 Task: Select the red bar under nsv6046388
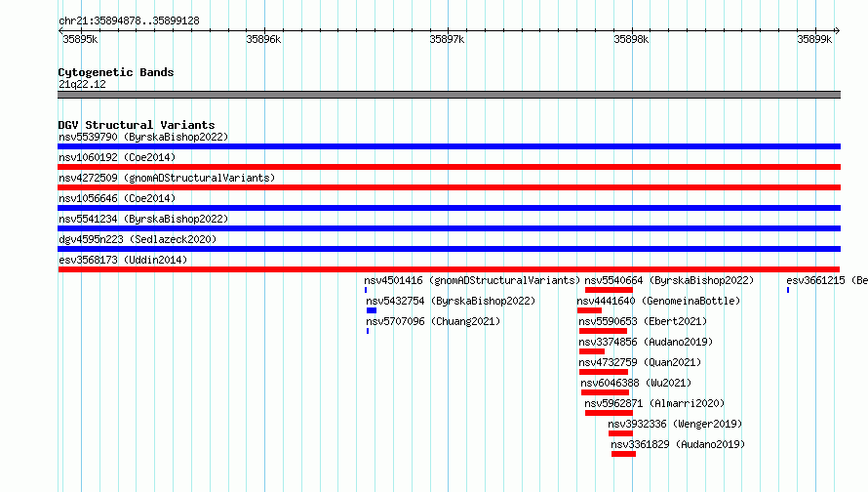[605, 392]
